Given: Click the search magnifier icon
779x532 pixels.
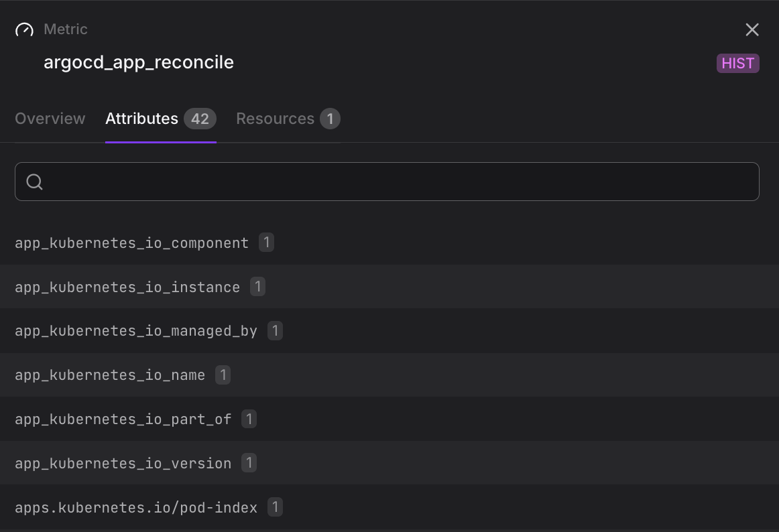Looking at the screenshot, I should click(34, 181).
